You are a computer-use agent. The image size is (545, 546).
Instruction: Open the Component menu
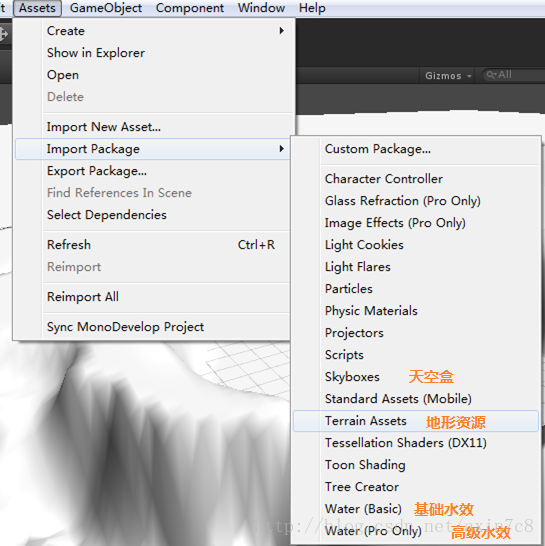point(189,8)
